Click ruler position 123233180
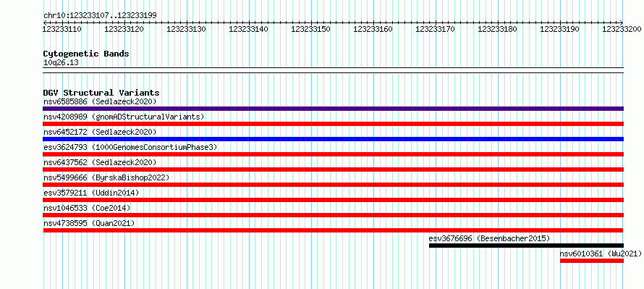The height and width of the screenshot is (289, 644). coord(497,29)
